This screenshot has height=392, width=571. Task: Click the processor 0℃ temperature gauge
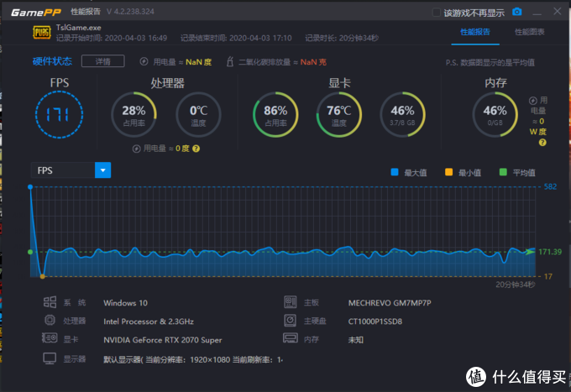click(x=198, y=115)
